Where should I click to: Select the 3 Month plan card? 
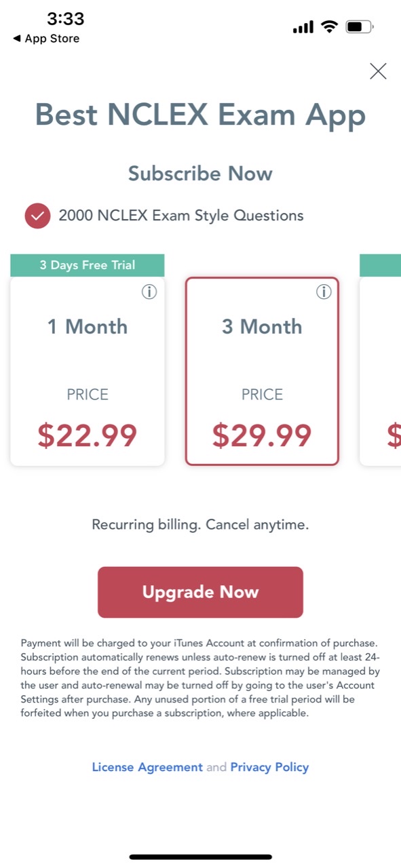tap(262, 371)
